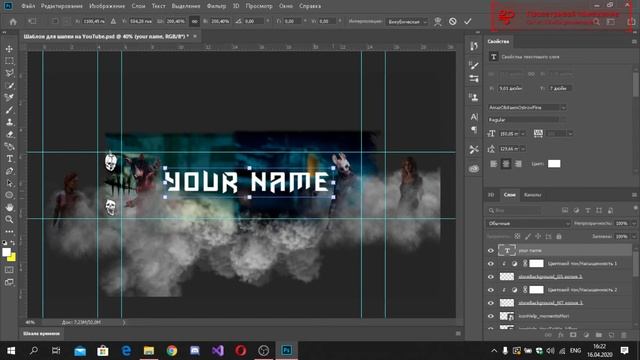Delete layer with the trash icon
This screenshot has height=360, width=640.
click(x=624, y=335)
